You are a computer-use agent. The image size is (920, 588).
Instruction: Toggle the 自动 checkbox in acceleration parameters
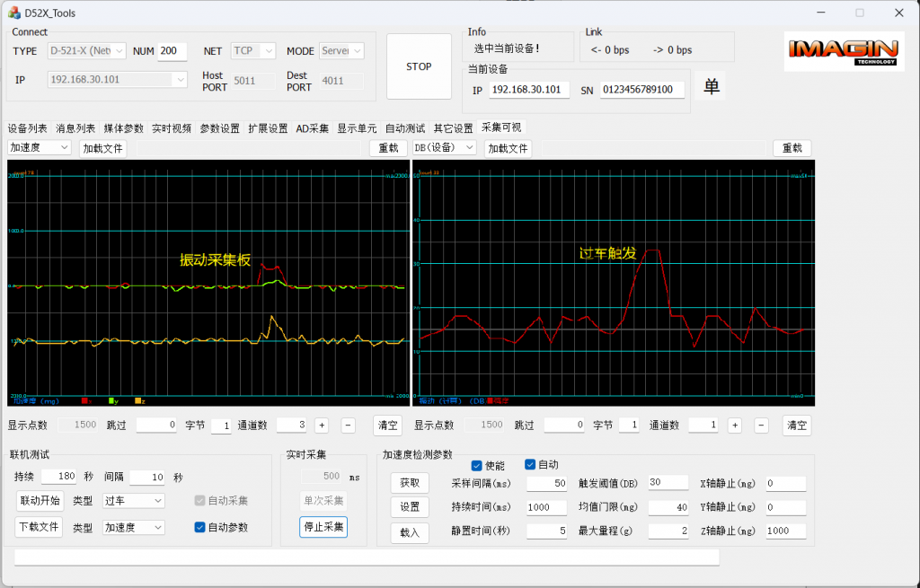pyautogui.click(x=530, y=464)
